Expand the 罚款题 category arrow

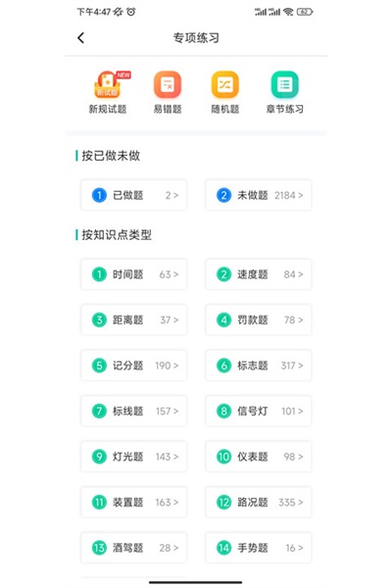(301, 320)
